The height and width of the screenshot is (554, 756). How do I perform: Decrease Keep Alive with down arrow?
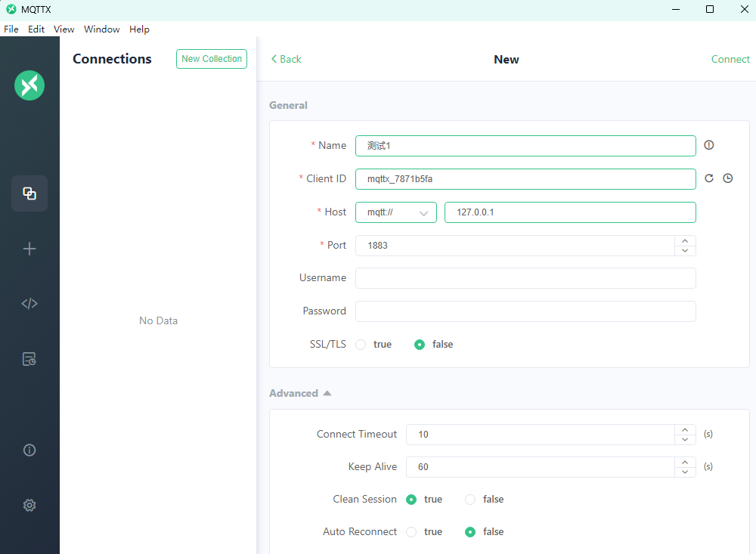click(x=685, y=472)
